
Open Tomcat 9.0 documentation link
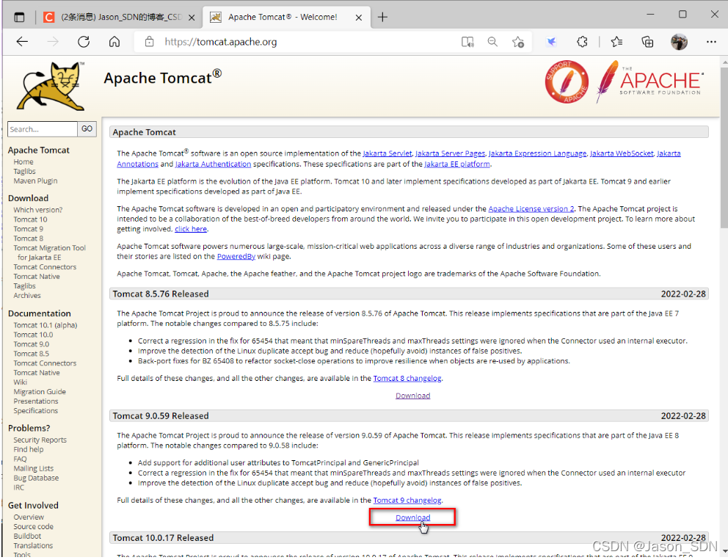[31, 344]
